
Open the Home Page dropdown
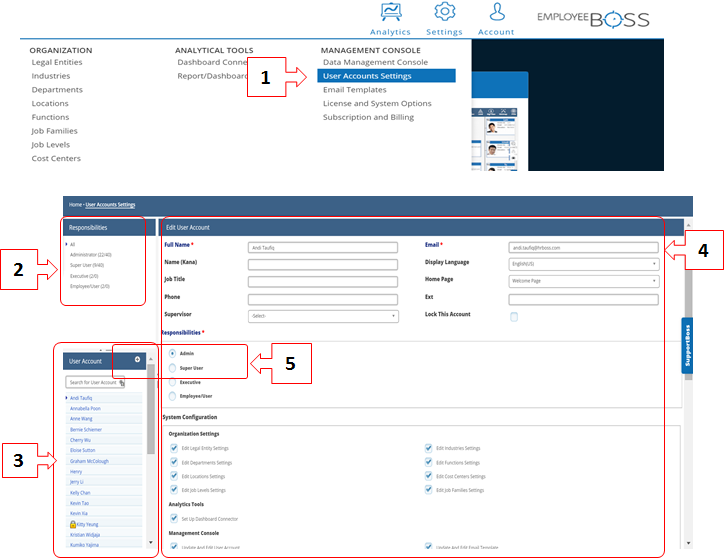(584, 281)
